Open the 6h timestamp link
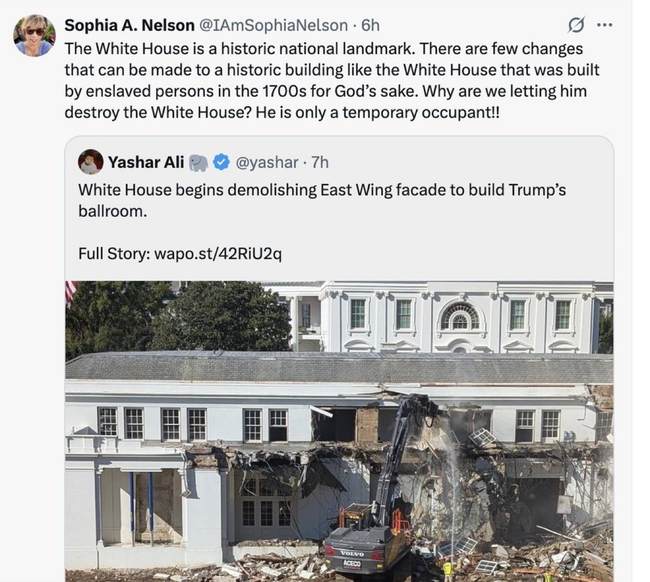The image size is (650, 582). 370,25
